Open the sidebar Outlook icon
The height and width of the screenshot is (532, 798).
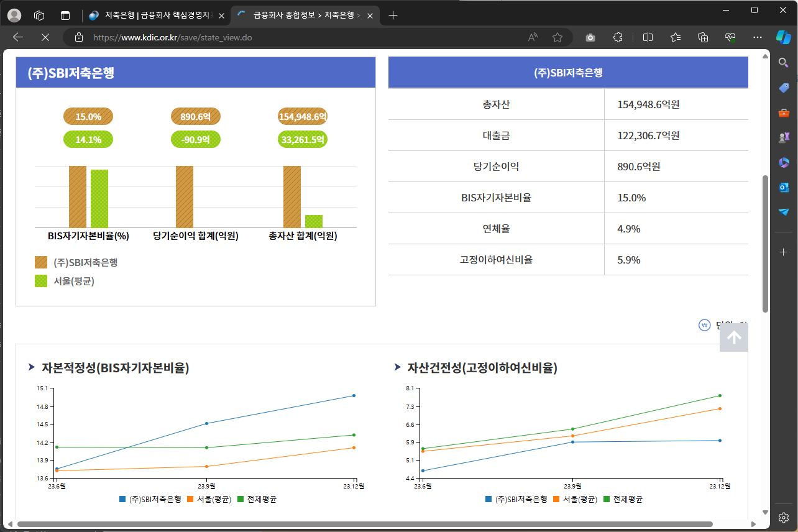pos(784,187)
